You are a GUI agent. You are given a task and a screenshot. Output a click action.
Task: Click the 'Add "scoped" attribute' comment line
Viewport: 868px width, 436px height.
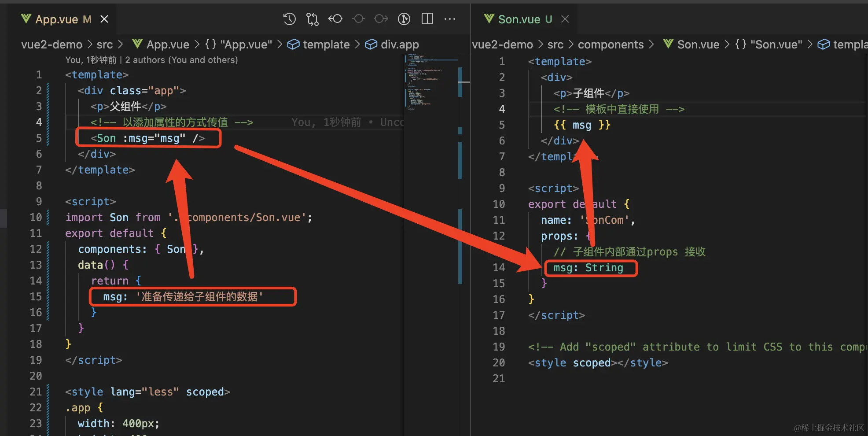tap(697, 347)
